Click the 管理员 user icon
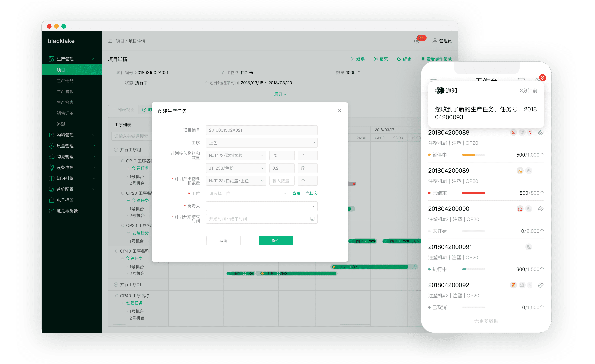Viewport: 595px width, 364px height. 435,41
